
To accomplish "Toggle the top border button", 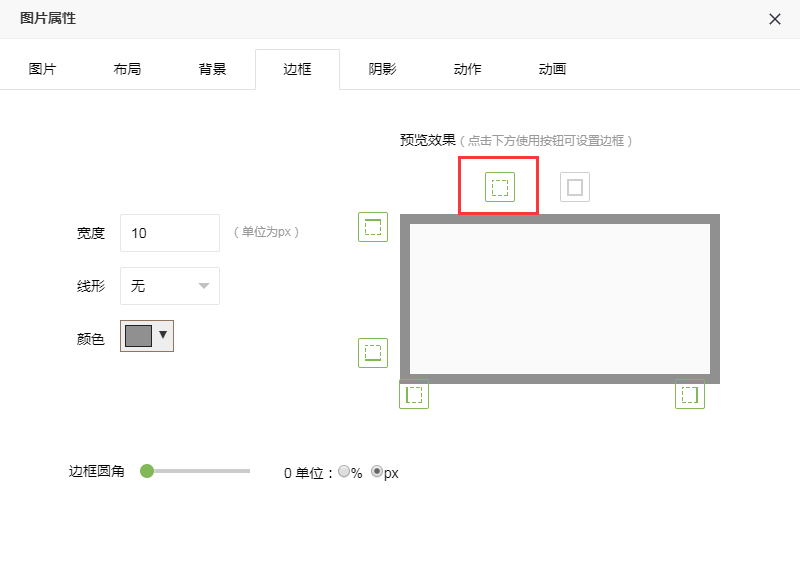I will point(373,227).
